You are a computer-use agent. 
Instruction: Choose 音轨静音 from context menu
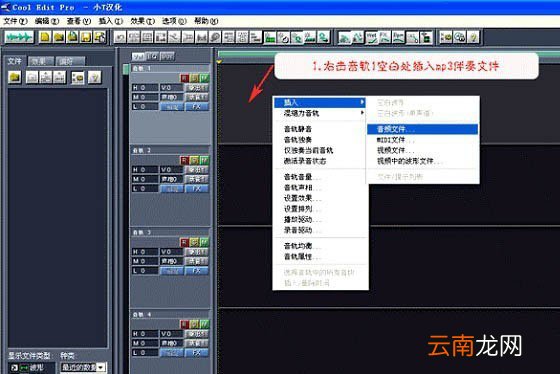click(320, 129)
